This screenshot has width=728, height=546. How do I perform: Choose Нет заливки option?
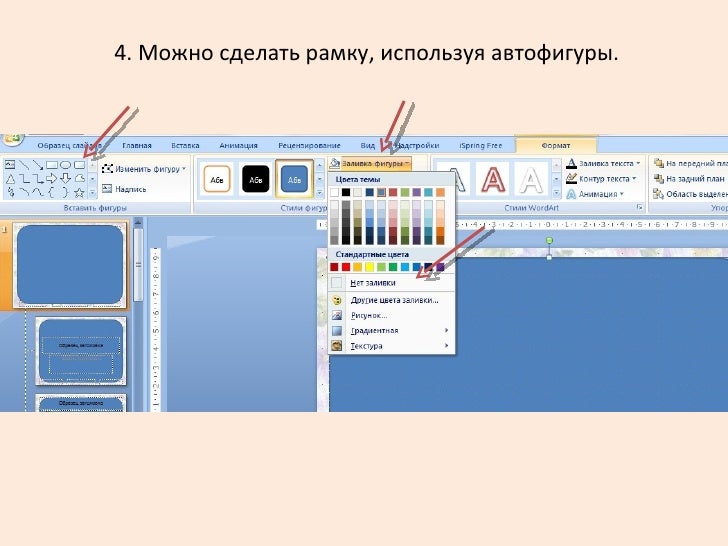click(x=391, y=282)
